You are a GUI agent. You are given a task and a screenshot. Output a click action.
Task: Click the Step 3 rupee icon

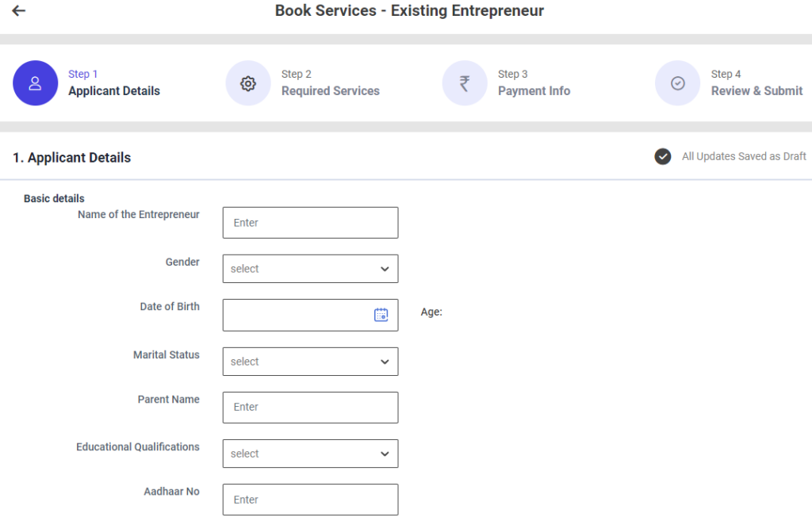pos(465,83)
